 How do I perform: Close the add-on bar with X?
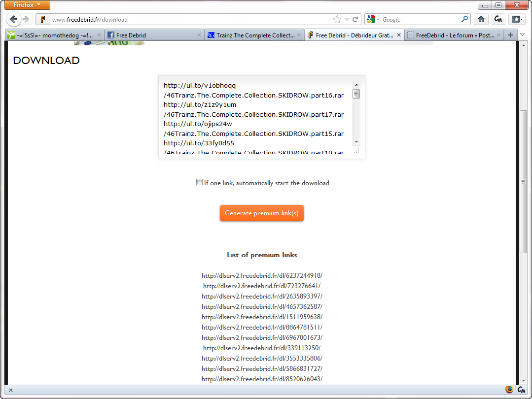click(11, 390)
